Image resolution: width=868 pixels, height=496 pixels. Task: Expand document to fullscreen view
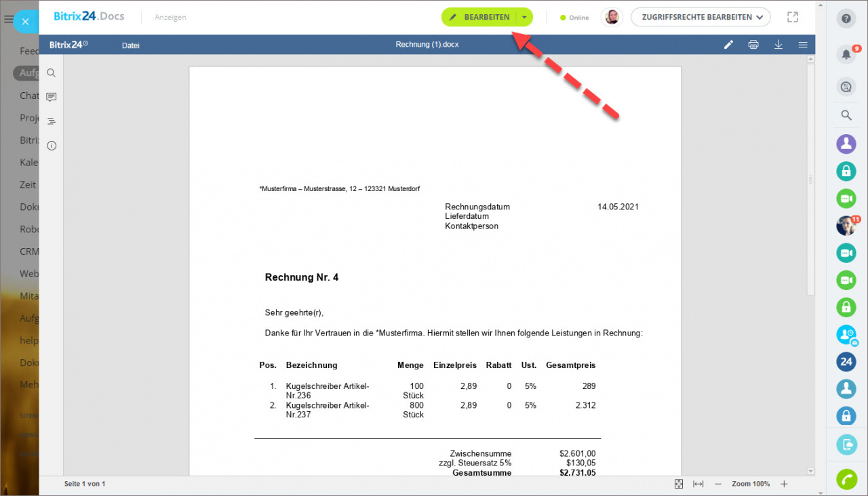pos(793,17)
